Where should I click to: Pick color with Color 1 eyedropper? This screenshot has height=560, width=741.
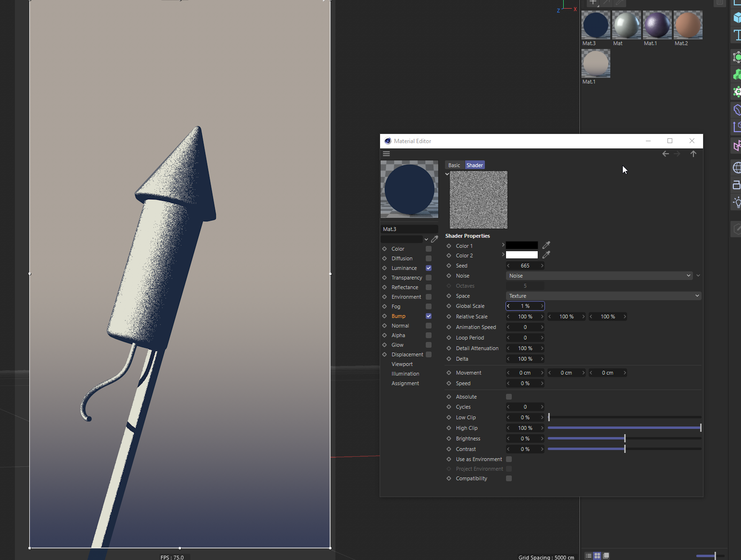point(546,245)
